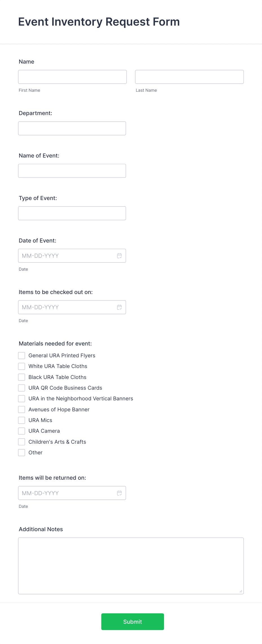262x644 pixels.
Task: Enable the Black URA Table Cloths option
Action: tap(21, 377)
